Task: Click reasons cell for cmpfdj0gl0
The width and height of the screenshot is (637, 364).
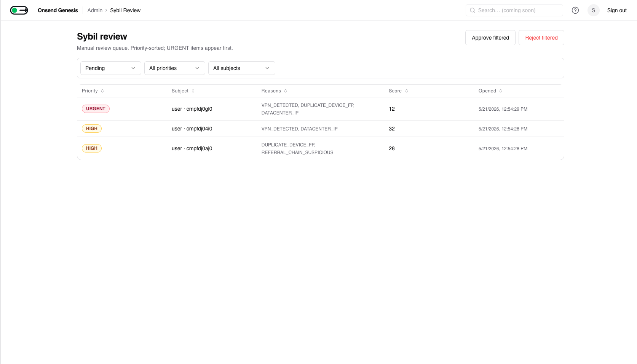Action: click(308, 109)
